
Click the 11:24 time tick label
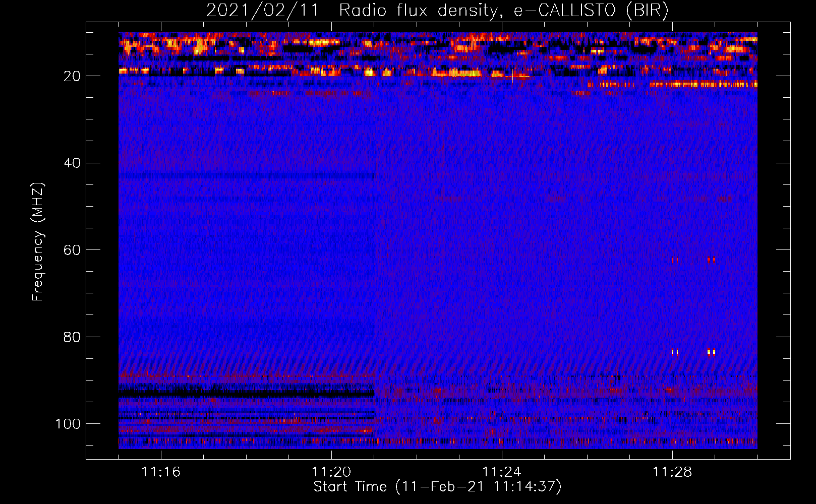click(502, 472)
